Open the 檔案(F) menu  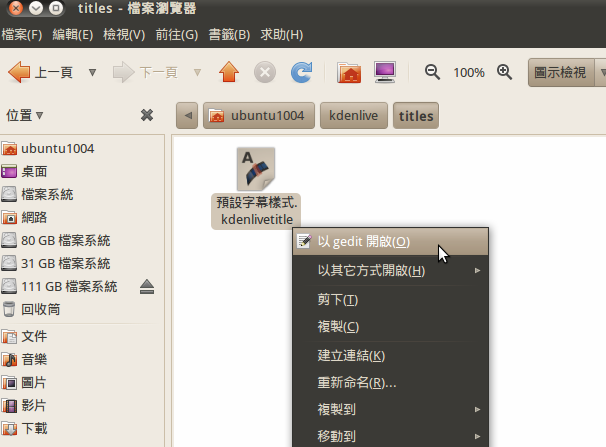point(22,35)
